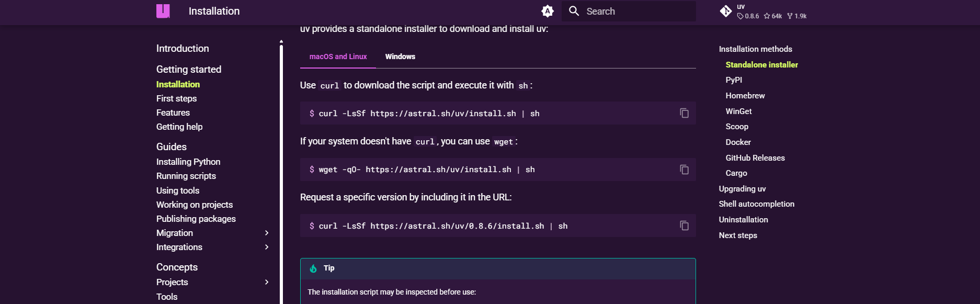Jump to PyPI section
980x304 pixels.
click(734, 80)
